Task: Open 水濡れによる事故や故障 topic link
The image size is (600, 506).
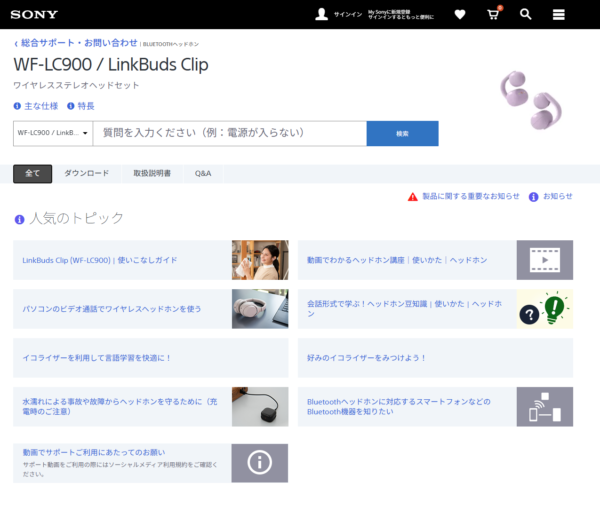Action: pyautogui.click(x=120, y=406)
